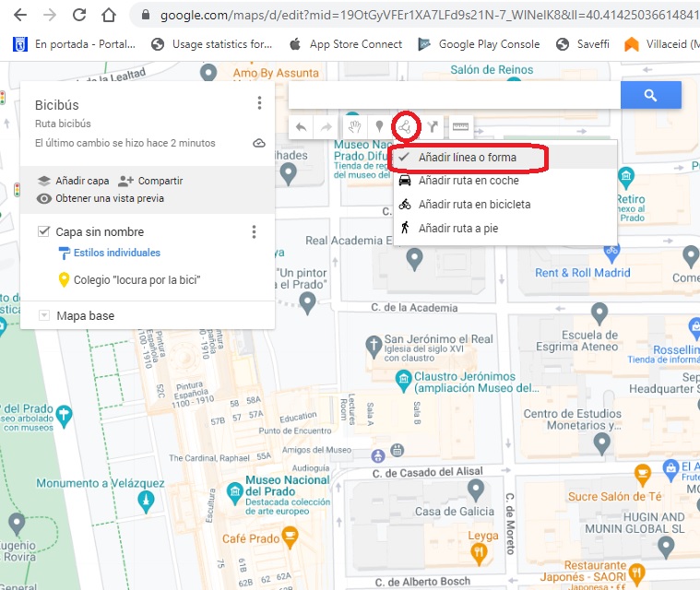Click in the map search box
700x590 pixels.
454,95
